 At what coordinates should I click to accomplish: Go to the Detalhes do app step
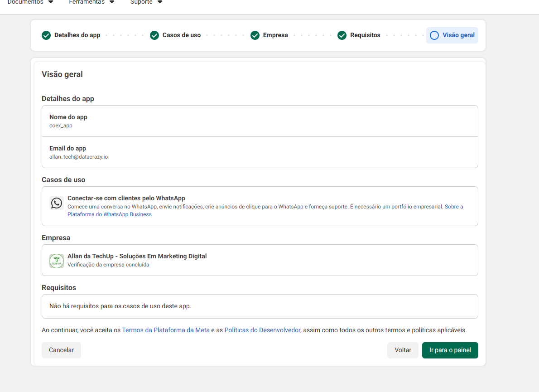[71, 35]
